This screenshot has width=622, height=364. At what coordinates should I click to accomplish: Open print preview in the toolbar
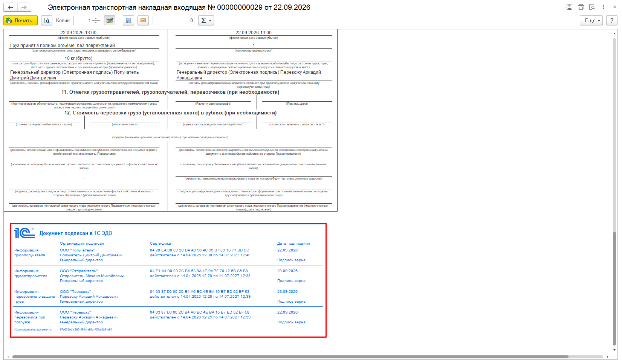pyautogui.click(x=47, y=20)
